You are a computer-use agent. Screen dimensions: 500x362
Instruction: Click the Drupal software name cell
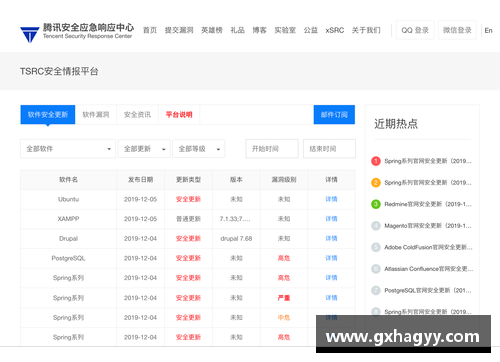tap(68, 239)
